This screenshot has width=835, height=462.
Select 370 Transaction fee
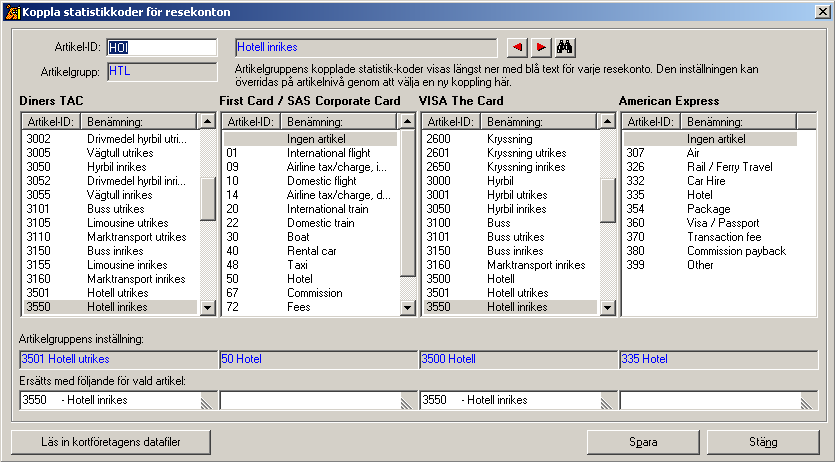[x=710, y=237]
